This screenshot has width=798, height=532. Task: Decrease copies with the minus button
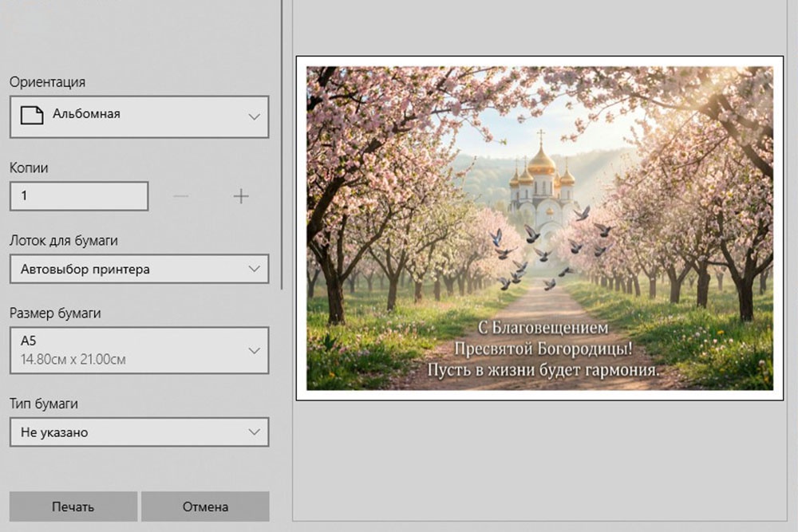click(x=181, y=196)
